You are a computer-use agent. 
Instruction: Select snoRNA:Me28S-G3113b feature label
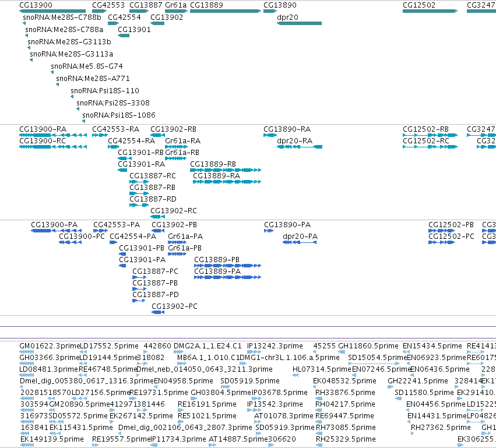(x=69, y=42)
